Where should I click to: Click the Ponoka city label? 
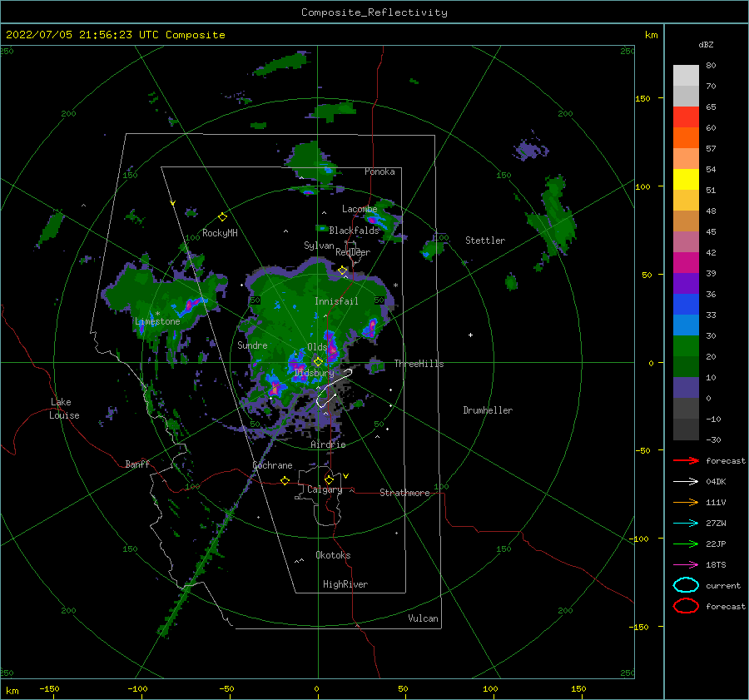(379, 171)
